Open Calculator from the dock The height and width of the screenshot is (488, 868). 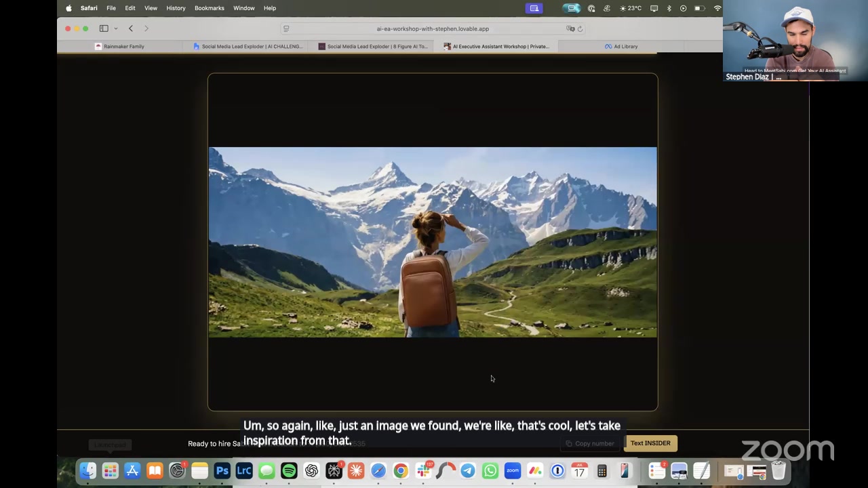[602, 470]
